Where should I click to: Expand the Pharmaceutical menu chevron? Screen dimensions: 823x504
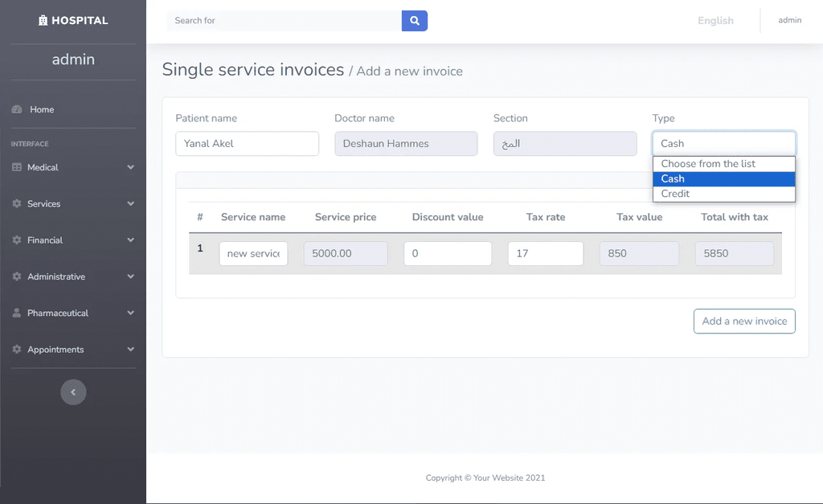131,313
